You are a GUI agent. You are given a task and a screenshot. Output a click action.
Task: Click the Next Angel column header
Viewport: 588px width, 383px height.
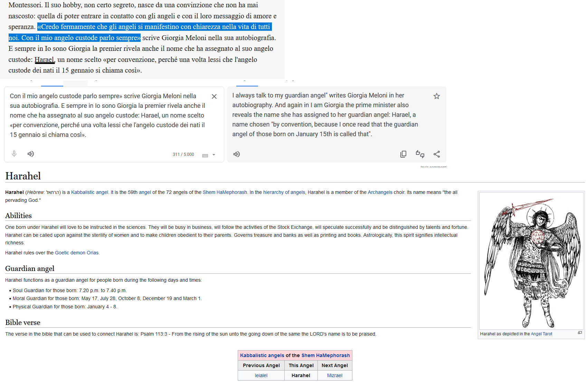[x=335, y=365]
